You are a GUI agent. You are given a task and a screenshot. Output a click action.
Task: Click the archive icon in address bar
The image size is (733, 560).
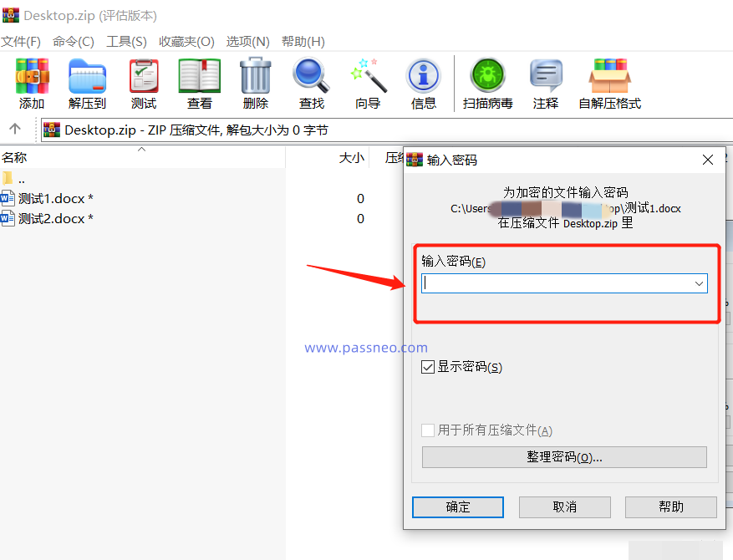[52, 130]
